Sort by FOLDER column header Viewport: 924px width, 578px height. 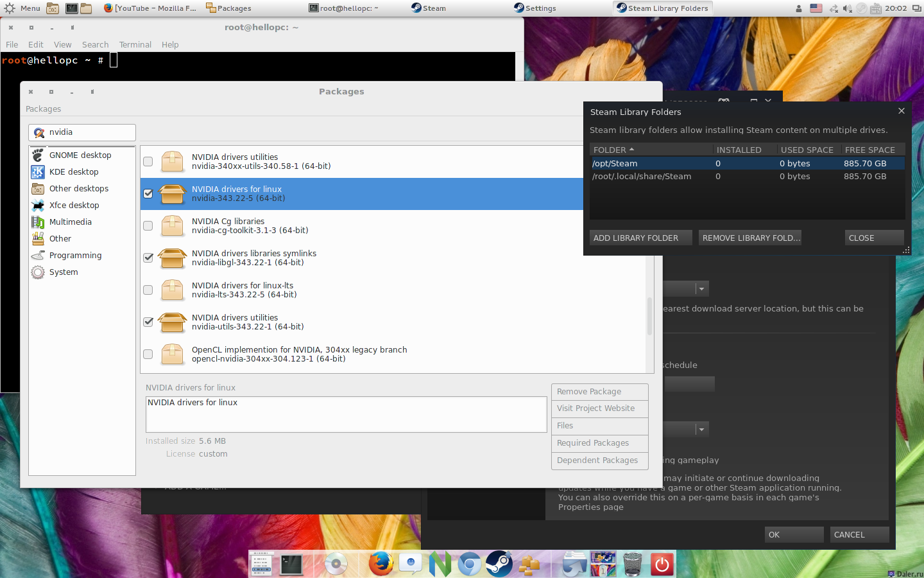pos(651,150)
